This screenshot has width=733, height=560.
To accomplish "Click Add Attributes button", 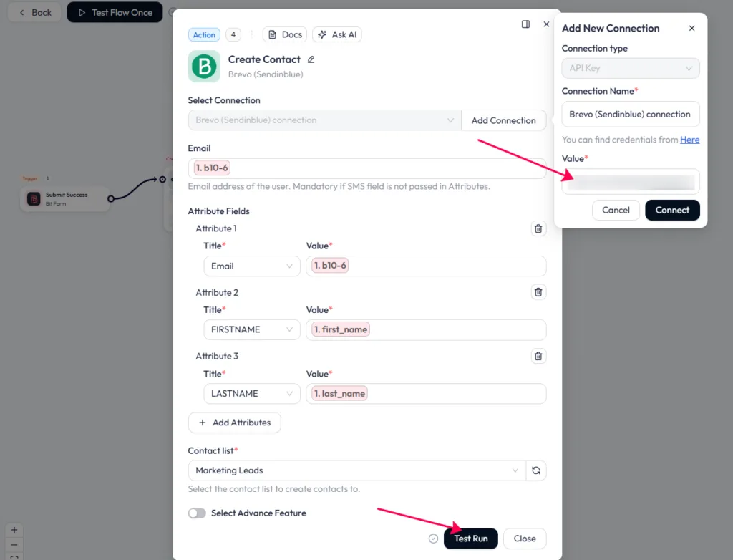I will tap(234, 423).
